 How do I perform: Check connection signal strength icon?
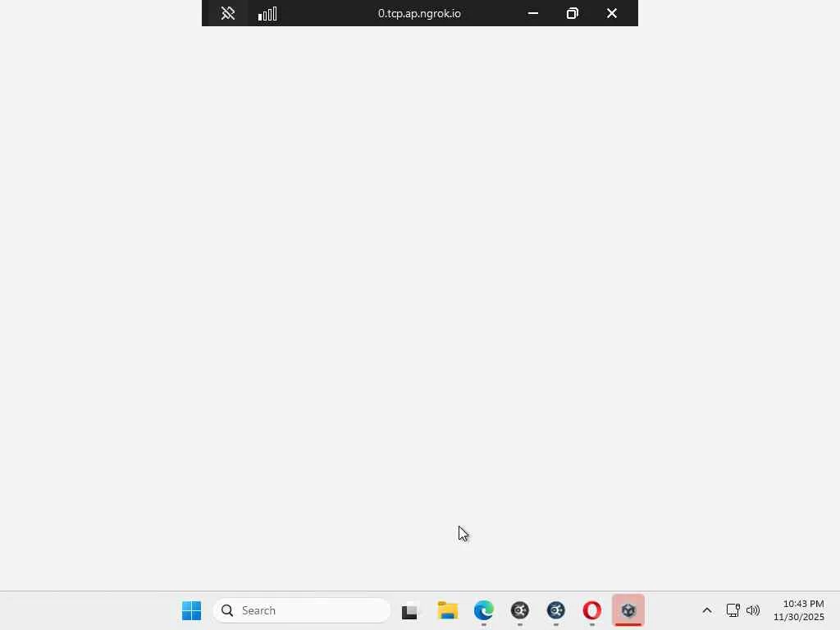click(267, 13)
